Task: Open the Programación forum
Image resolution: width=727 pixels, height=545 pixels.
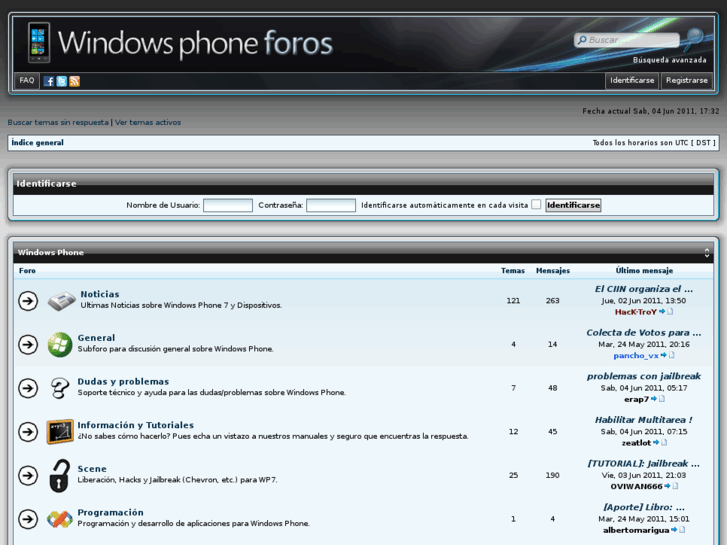Action: 110,512
